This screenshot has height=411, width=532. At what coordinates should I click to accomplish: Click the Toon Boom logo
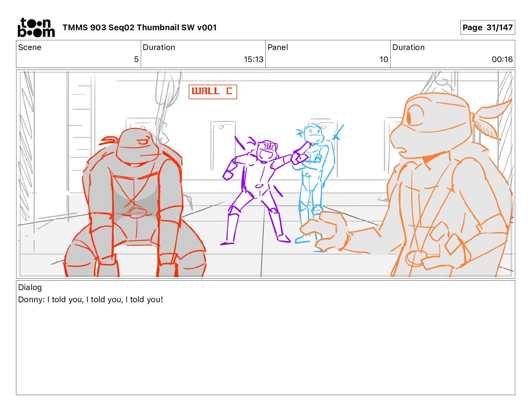click(36, 28)
